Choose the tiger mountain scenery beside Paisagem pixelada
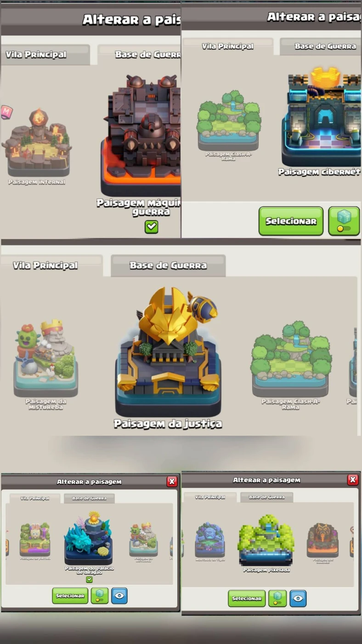Screen dimensions: 362x644 point(209,540)
